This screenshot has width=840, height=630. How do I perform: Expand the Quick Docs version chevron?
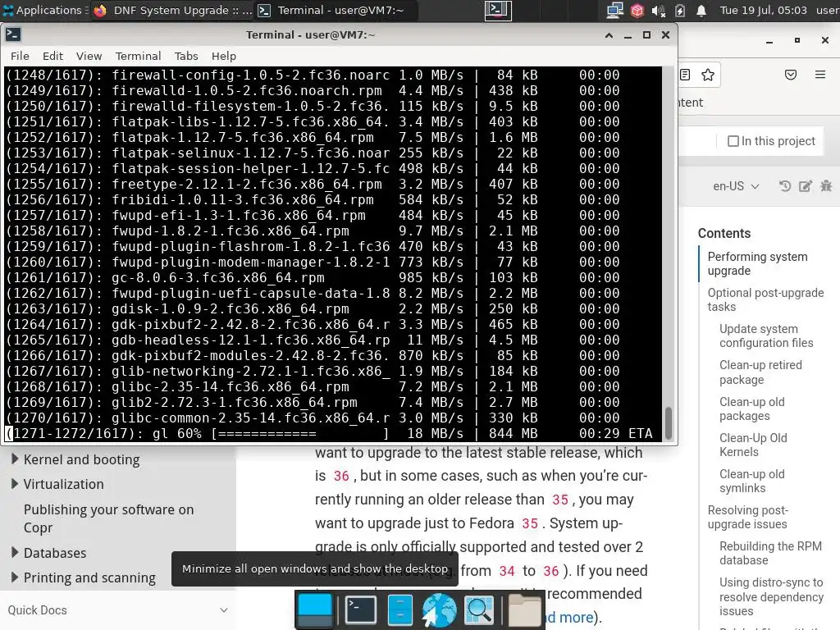pos(223,610)
